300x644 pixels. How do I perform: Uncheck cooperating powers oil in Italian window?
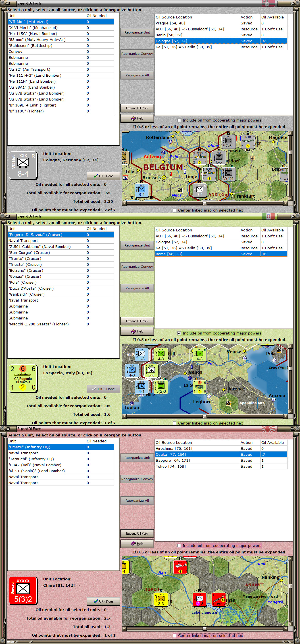pos(179,333)
